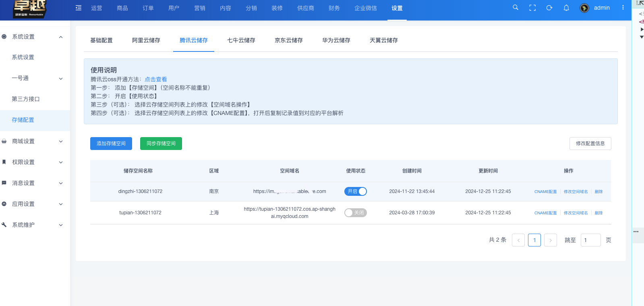Open 商品 in top navigation

coord(122,8)
